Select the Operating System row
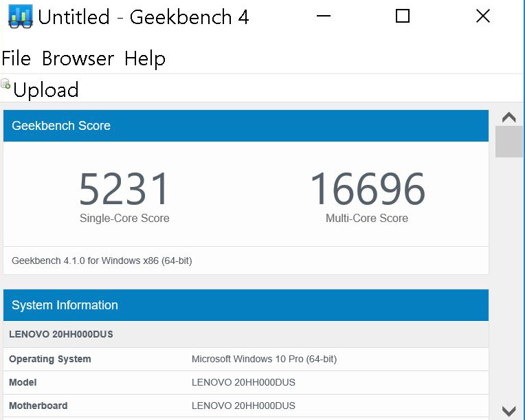 pyautogui.click(x=245, y=359)
